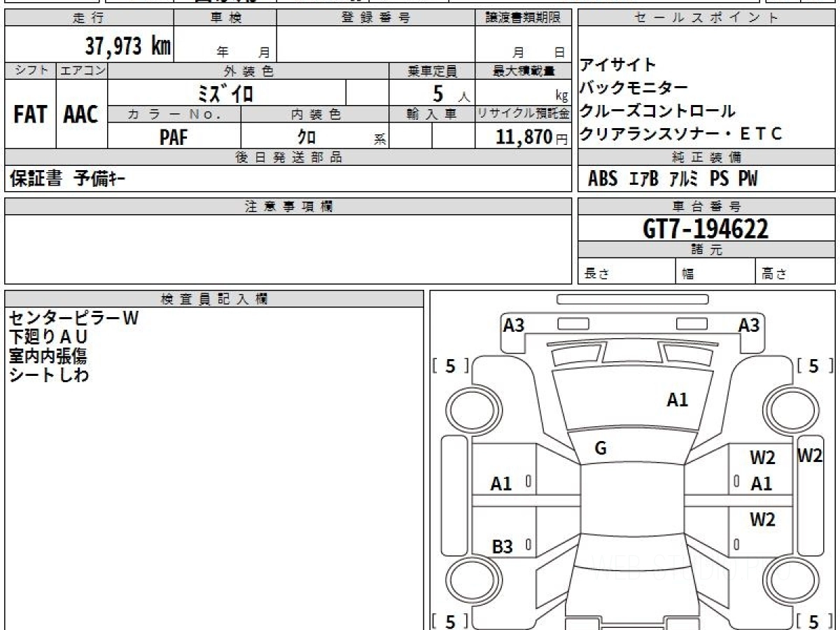This screenshot has height=630, width=840.
Task: Click the color number PAF cell
Action: 174,137
